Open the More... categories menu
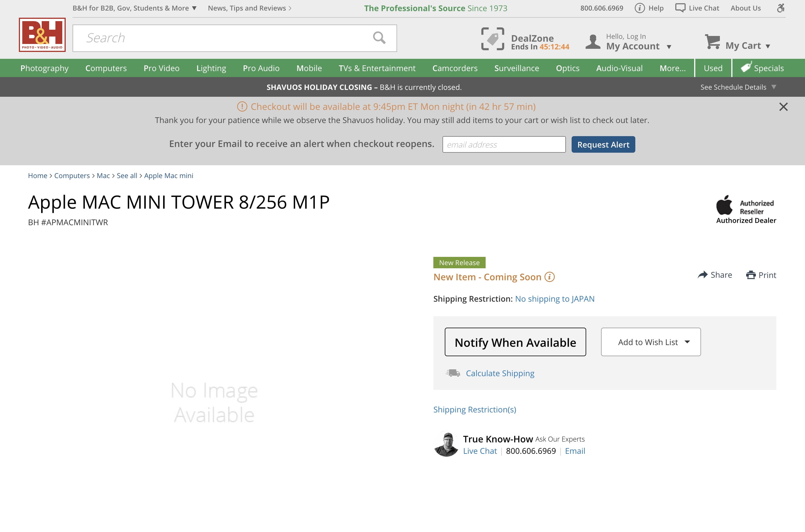Image resolution: width=805 pixels, height=532 pixels. click(672, 68)
